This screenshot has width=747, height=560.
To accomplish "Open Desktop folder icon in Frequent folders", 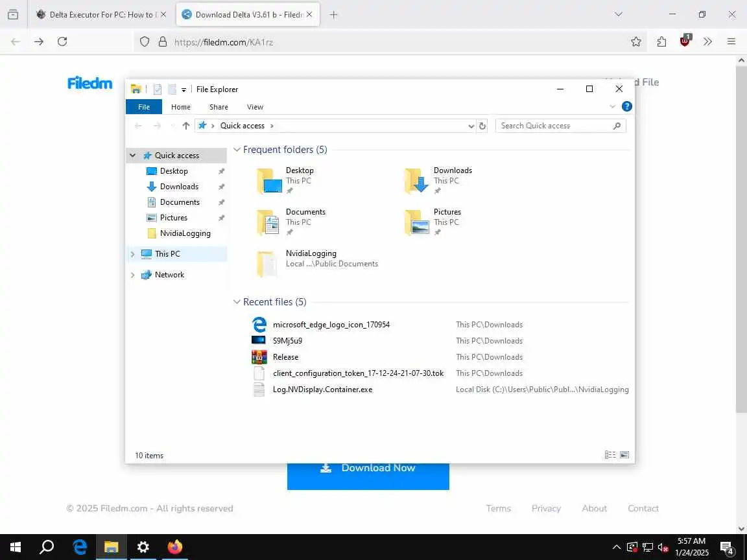I will click(270, 181).
